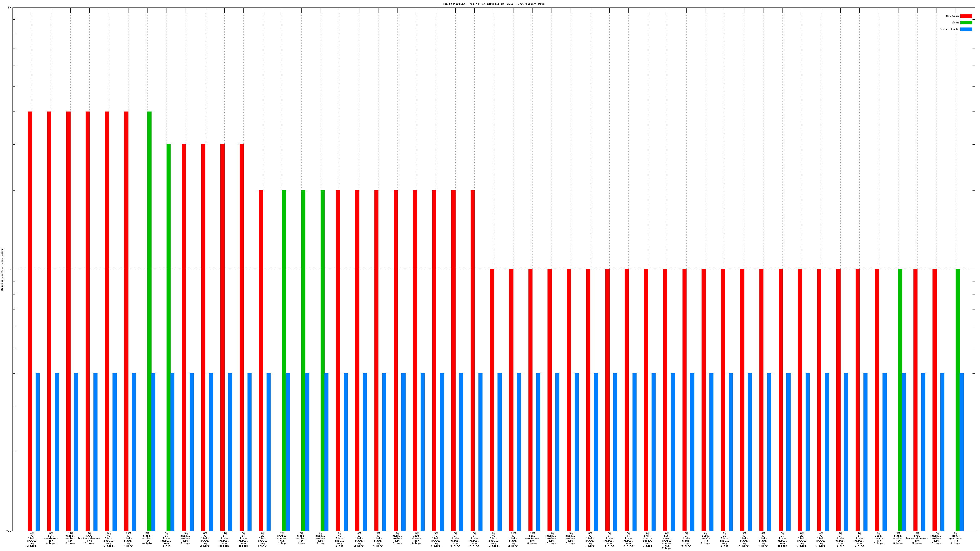Click the Y-axis tick label '1'
Viewport: 980px width, 551px height.
point(10,269)
